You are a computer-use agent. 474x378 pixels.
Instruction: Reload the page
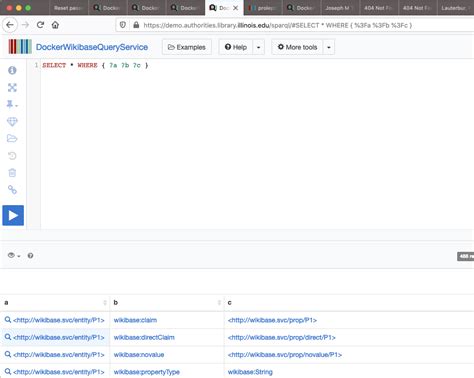(40, 25)
